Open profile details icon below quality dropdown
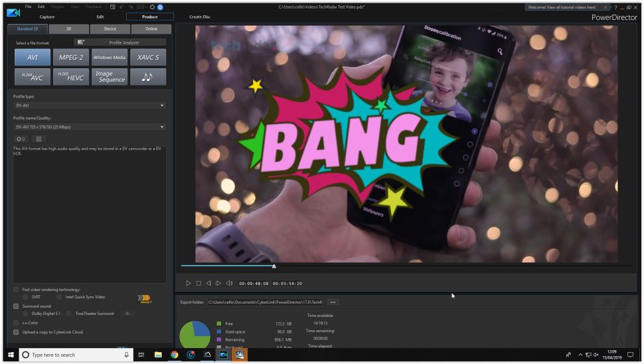 pyautogui.click(x=39, y=139)
